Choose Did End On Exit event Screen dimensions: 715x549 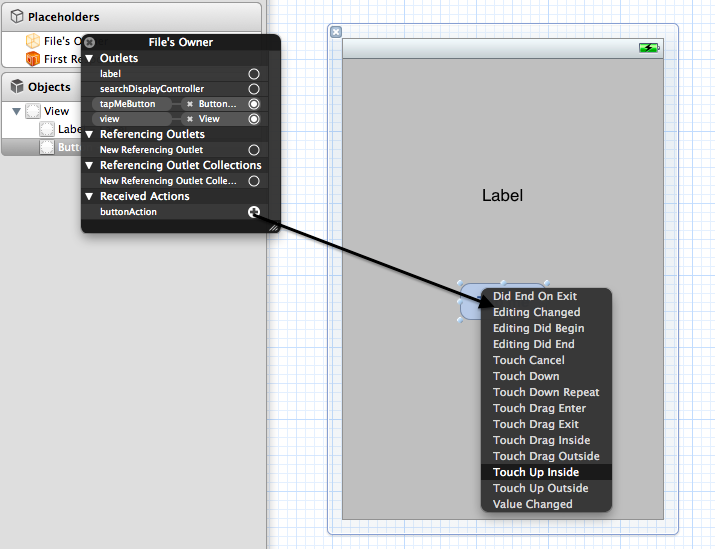(x=546, y=296)
